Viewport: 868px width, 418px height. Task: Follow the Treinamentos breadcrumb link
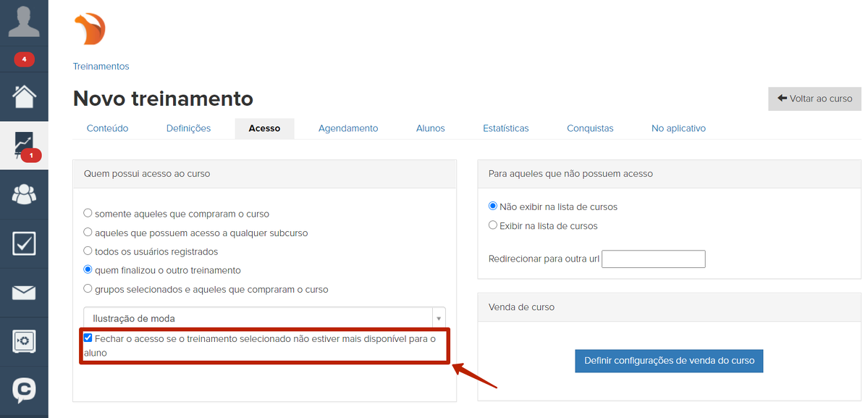click(101, 66)
